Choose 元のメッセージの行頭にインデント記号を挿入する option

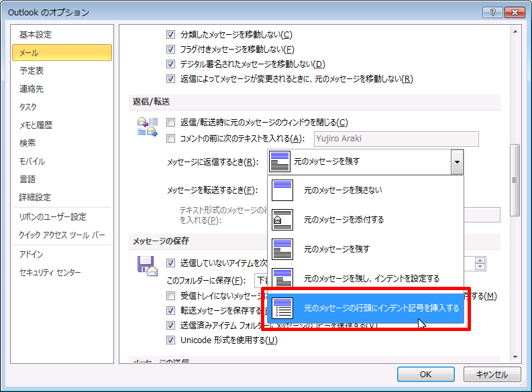[x=366, y=308]
